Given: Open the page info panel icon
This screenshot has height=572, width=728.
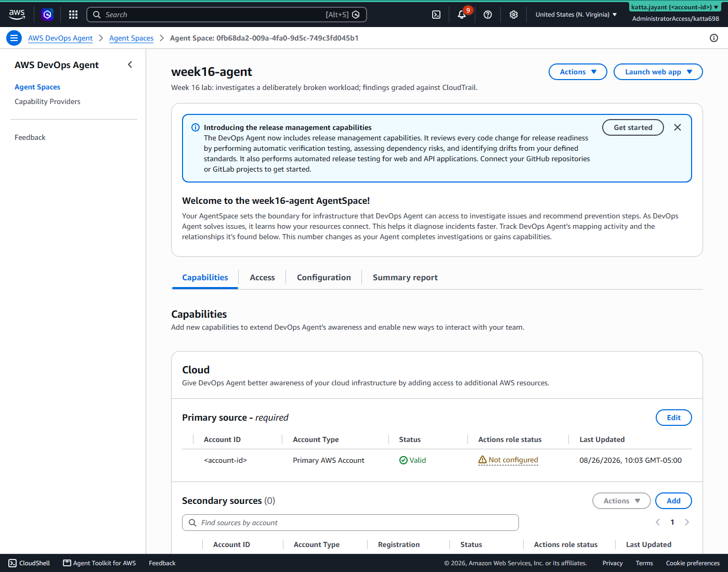Looking at the screenshot, I should click(x=714, y=38).
